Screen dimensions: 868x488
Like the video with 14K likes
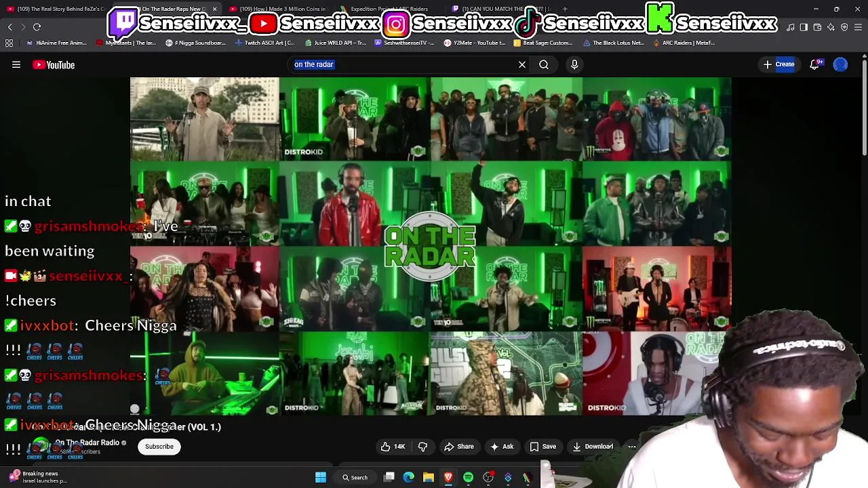393,447
